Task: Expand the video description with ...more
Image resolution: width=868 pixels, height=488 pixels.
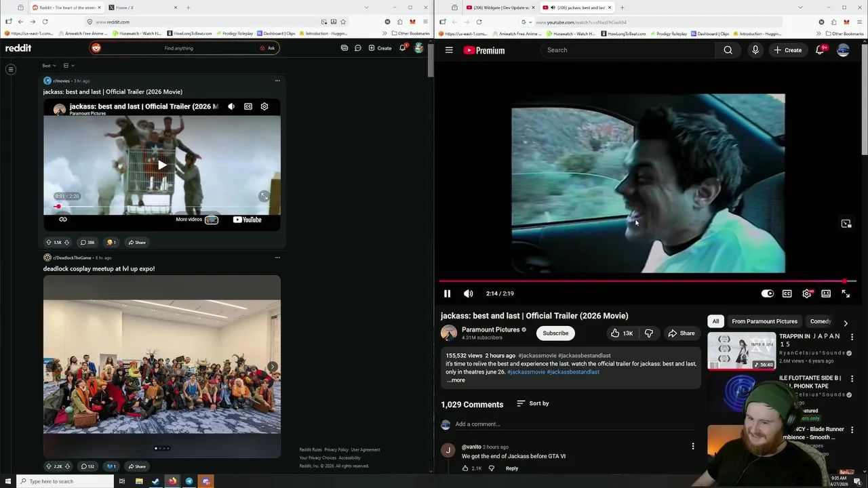Action: click(456, 380)
